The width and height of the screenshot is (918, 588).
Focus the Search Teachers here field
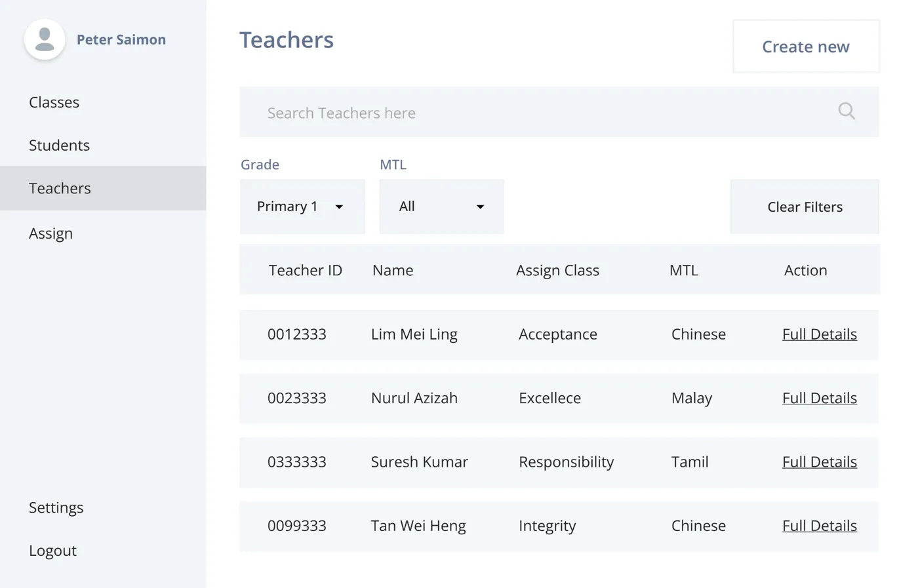[559, 112]
